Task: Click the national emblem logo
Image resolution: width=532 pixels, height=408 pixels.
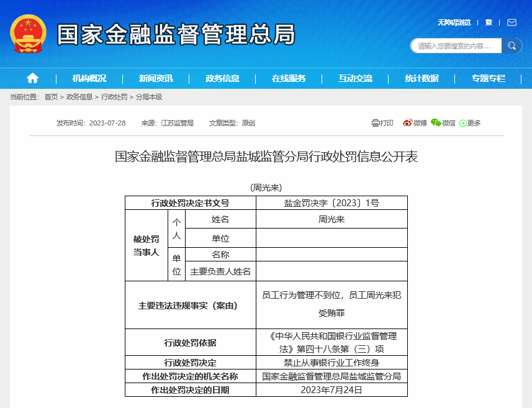Action: 28,34
